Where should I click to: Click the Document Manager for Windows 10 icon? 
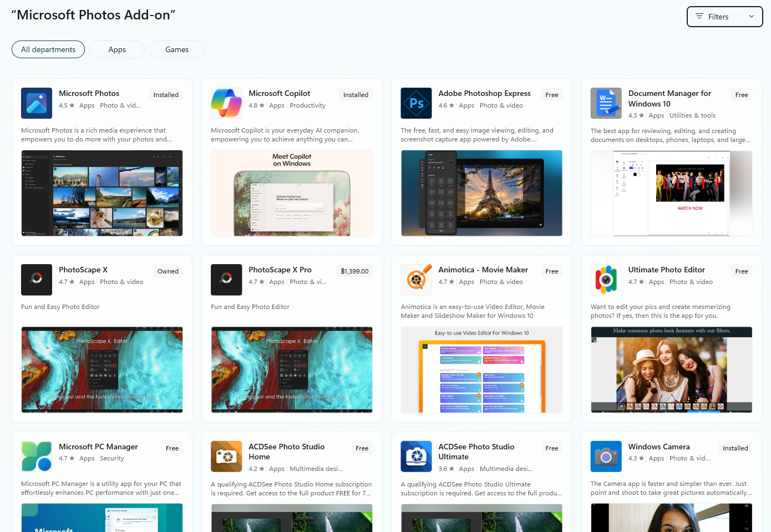(606, 103)
